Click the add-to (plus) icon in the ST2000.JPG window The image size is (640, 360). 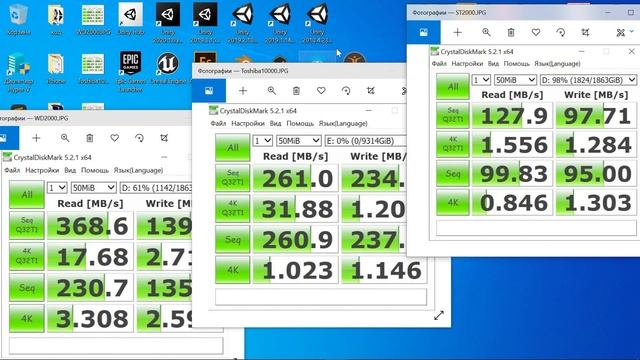458,32
